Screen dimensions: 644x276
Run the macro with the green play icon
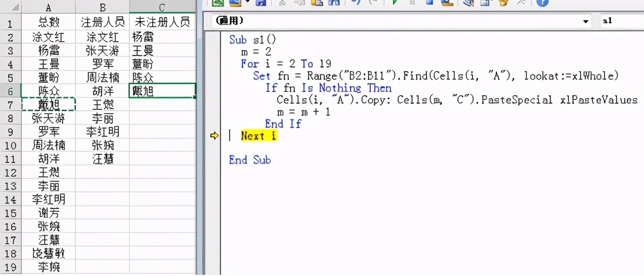[395, 2]
